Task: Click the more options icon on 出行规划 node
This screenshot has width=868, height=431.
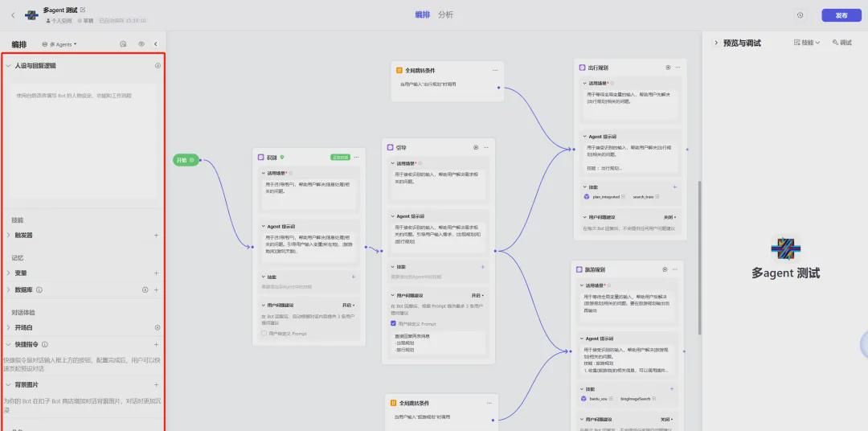Action: pyautogui.click(x=678, y=68)
